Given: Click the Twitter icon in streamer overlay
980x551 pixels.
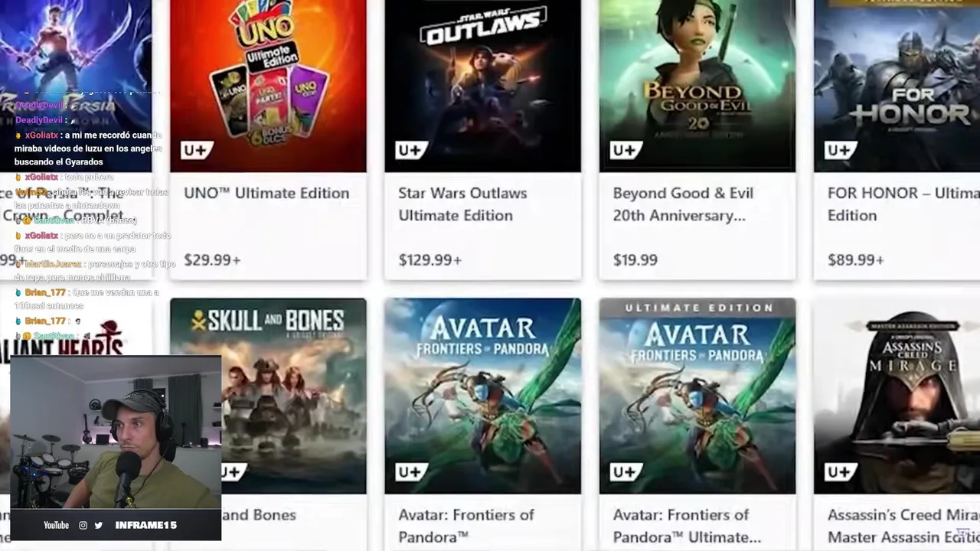Looking at the screenshot, I should click(x=98, y=525).
